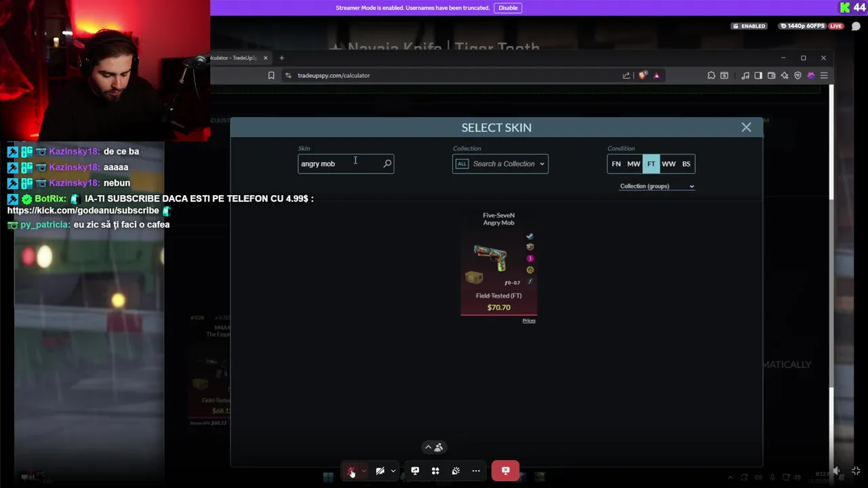Toggle the muted microphone button

click(x=351, y=471)
